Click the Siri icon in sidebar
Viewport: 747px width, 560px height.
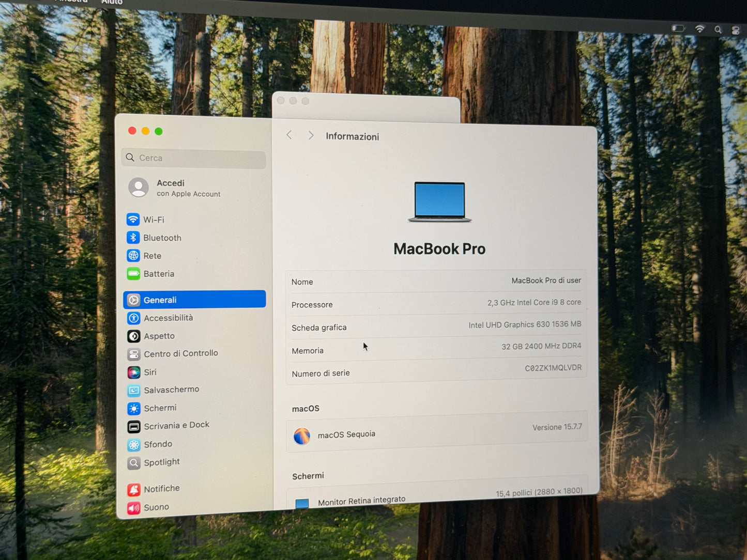point(134,372)
